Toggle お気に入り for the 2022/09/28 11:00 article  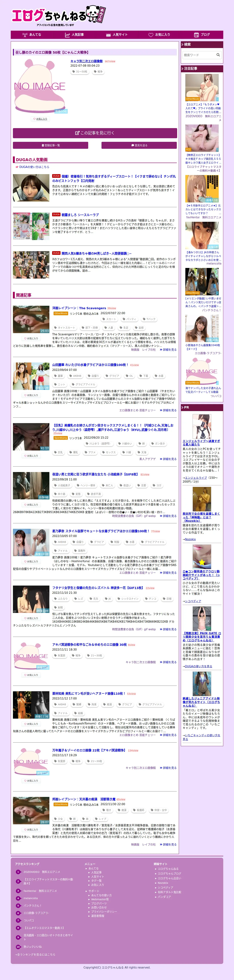[31, 505]
